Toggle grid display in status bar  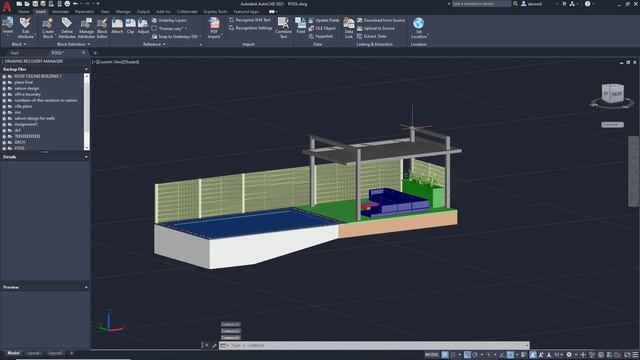445,355
